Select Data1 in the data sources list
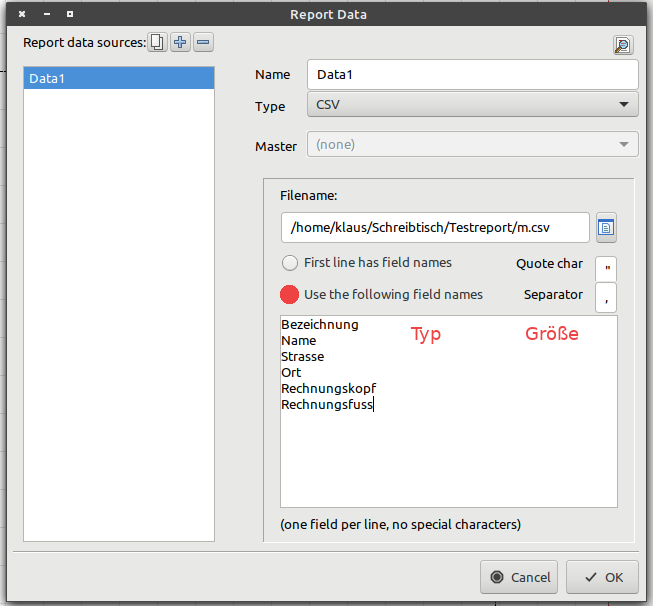The width and height of the screenshot is (653, 606). click(x=118, y=78)
